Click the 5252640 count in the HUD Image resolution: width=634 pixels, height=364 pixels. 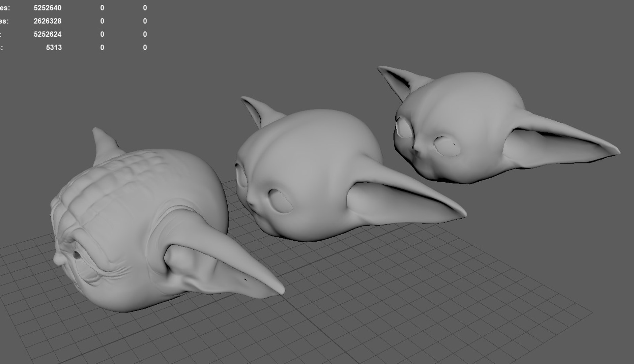(48, 8)
